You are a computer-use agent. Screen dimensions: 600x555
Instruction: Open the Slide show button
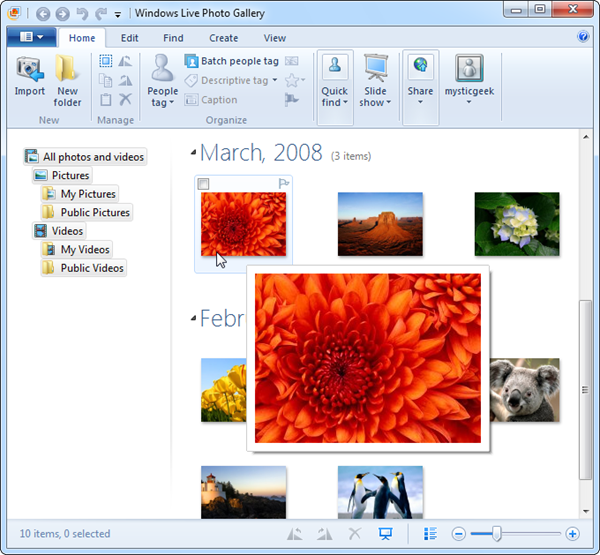376,79
